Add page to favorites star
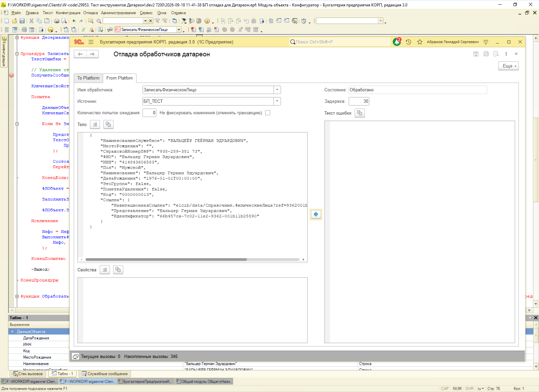 click(420, 42)
